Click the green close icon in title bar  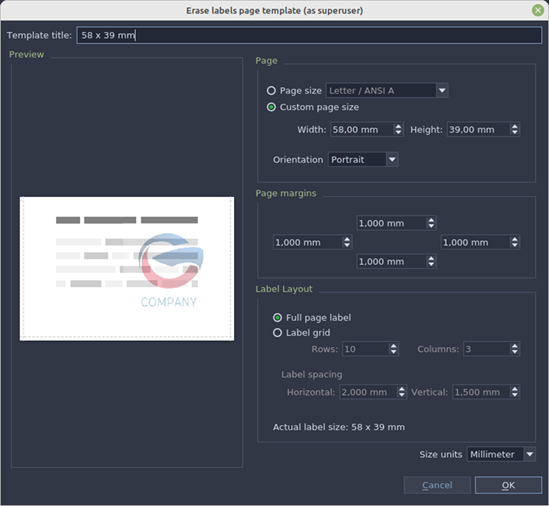pyautogui.click(x=537, y=10)
